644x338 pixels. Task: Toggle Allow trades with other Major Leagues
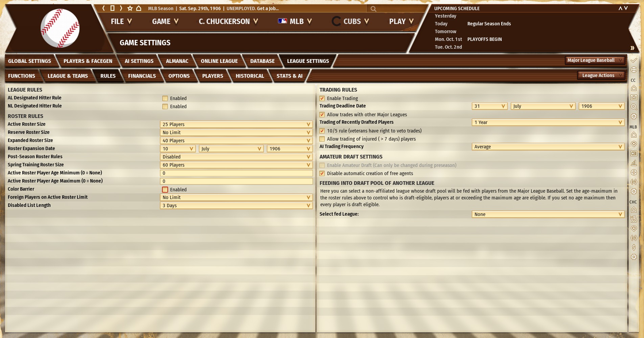pyautogui.click(x=322, y=115)
